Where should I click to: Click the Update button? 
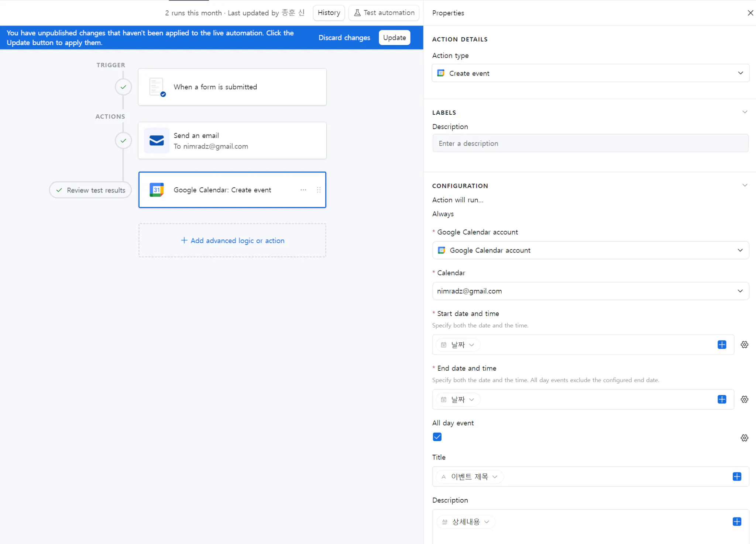(394, 38)
